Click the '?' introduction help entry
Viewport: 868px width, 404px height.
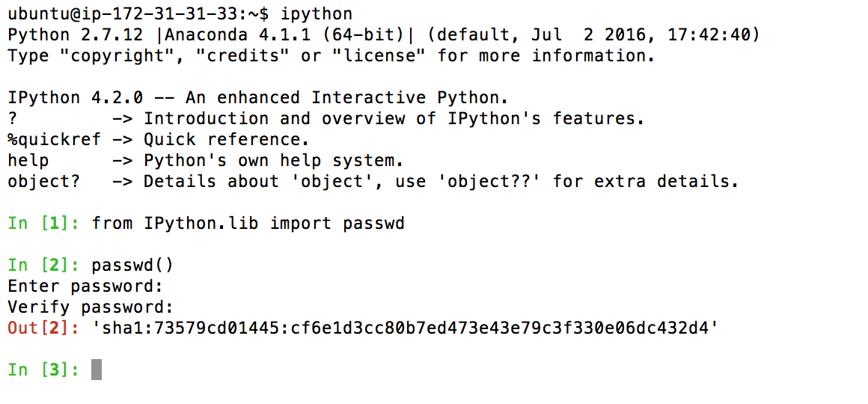12,118
